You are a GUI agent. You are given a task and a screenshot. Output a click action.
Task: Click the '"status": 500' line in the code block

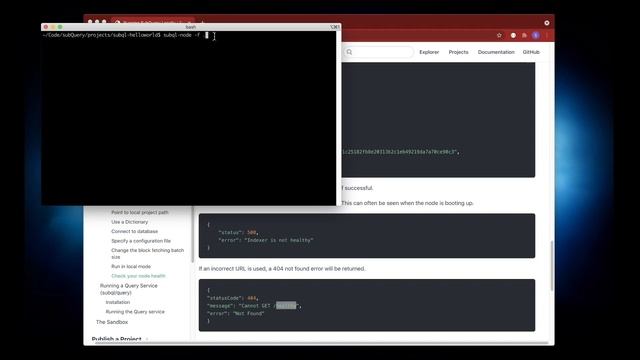pyautogui.click(x=238, y=232)
